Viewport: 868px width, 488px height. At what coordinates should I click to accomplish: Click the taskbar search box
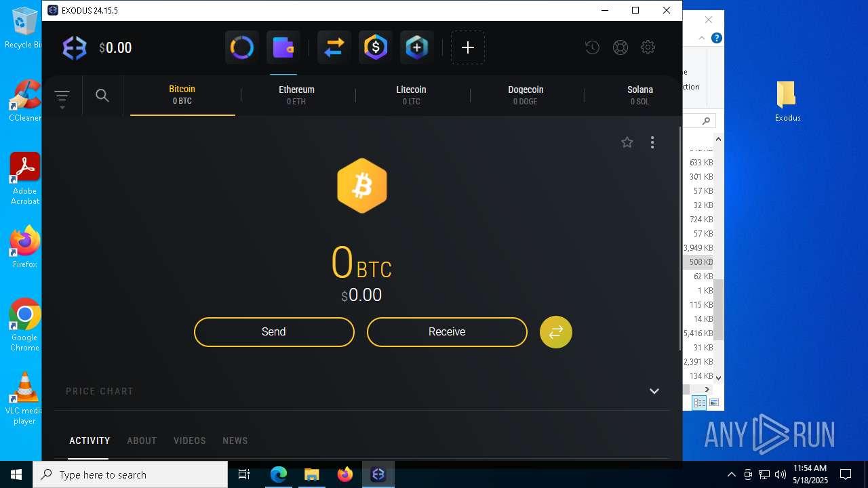(x=130, y=474)
